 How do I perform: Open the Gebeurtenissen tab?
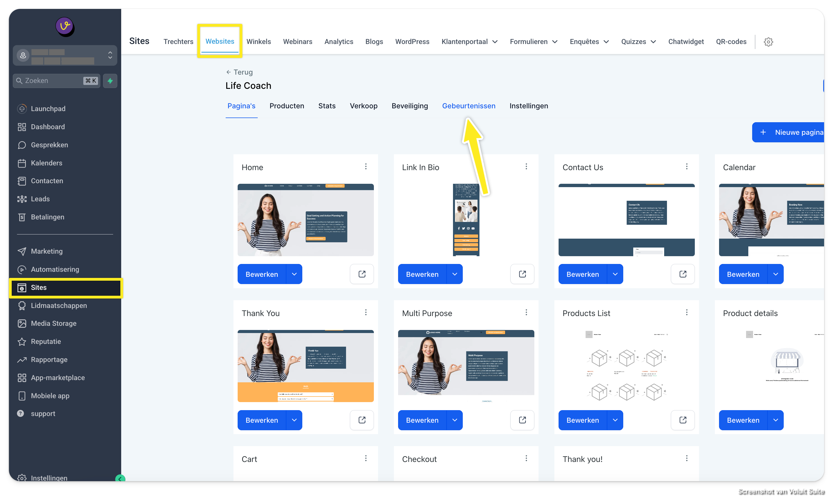point(469,106)
